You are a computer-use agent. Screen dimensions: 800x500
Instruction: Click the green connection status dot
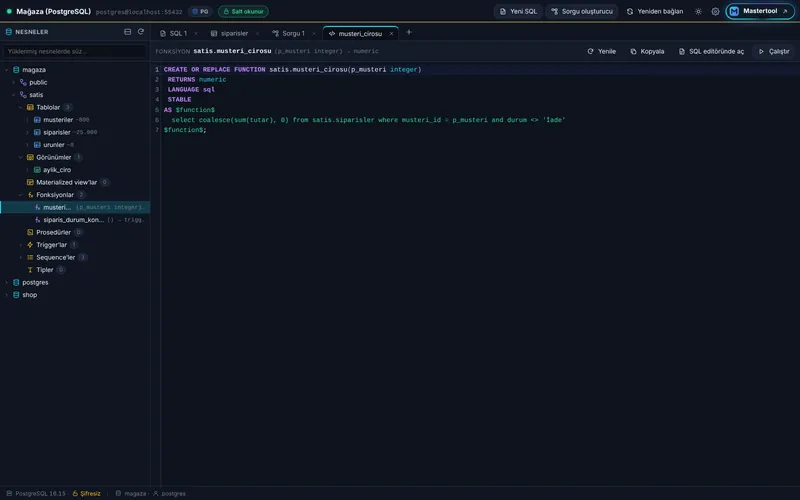click(9, 11)
